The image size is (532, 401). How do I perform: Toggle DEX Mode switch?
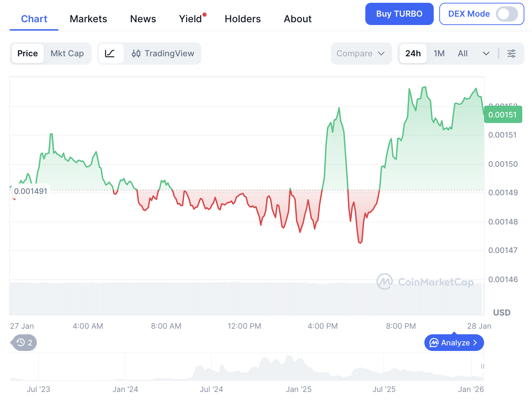tap(507, 14)
